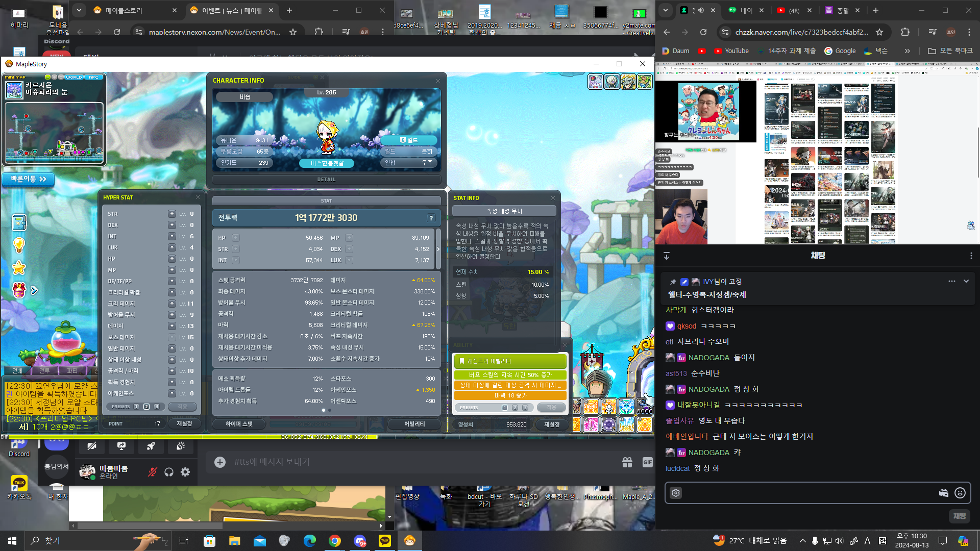Reset Ability with 재설정 button next to 명성치
The width and height of the screenshot is (980, 551).
552,424
